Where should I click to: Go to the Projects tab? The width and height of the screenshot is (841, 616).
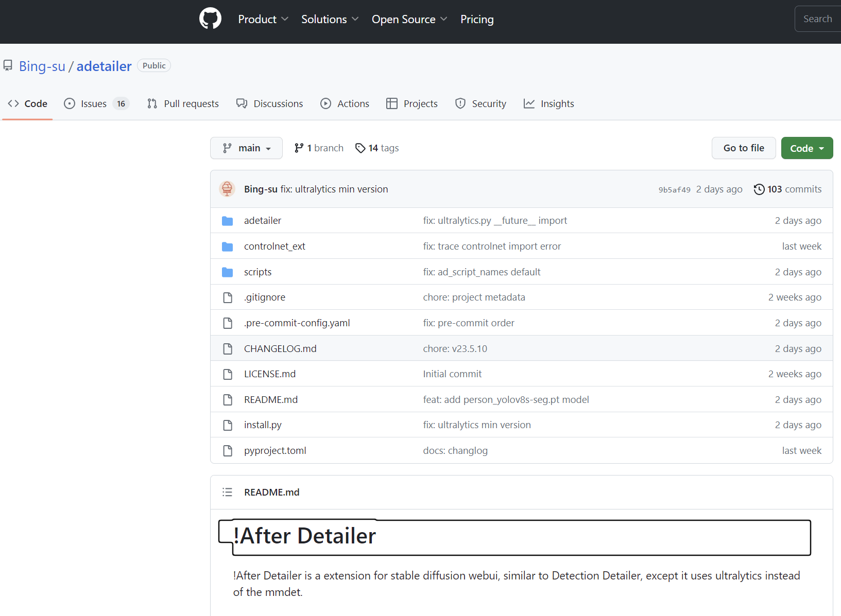[x=412, y=103]
